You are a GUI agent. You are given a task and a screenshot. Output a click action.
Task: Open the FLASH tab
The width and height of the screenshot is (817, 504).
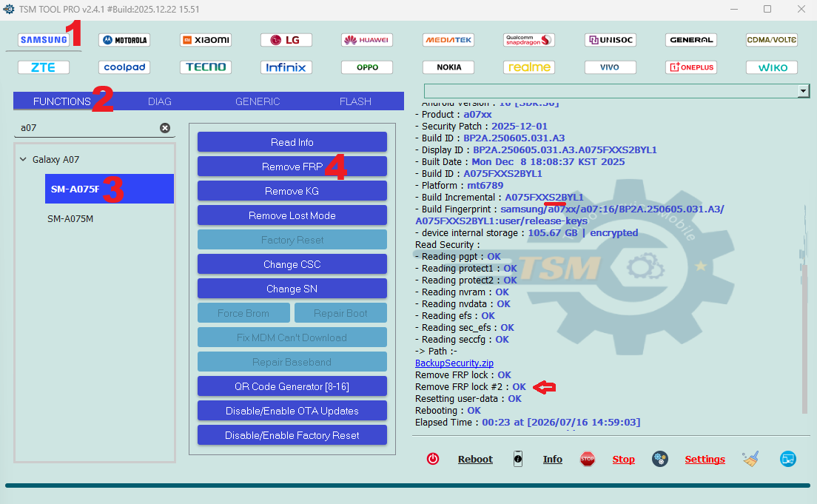pos(355,101)
